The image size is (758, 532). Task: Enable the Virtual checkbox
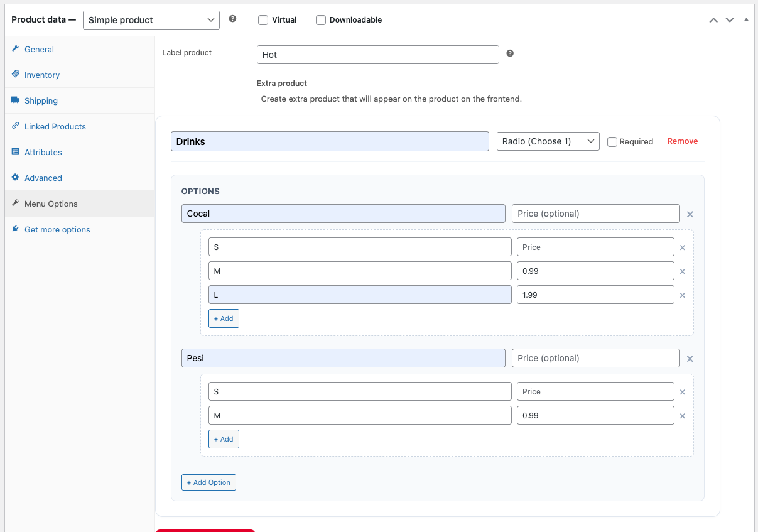tap(263, 19)
